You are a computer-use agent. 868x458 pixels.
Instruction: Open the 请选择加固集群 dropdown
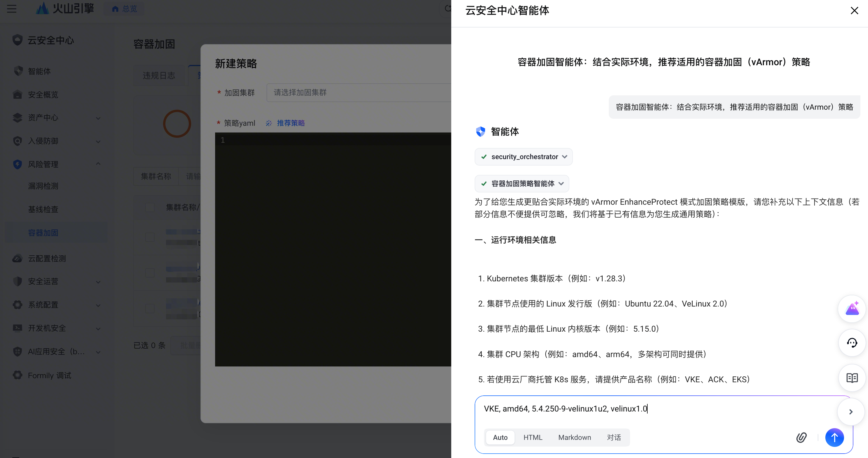pos(359,92)
